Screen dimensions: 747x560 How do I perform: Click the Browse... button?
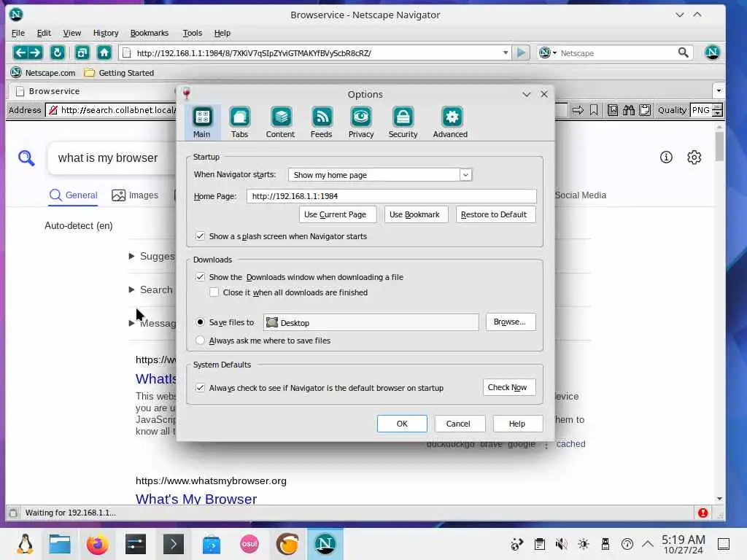(510, 322)
